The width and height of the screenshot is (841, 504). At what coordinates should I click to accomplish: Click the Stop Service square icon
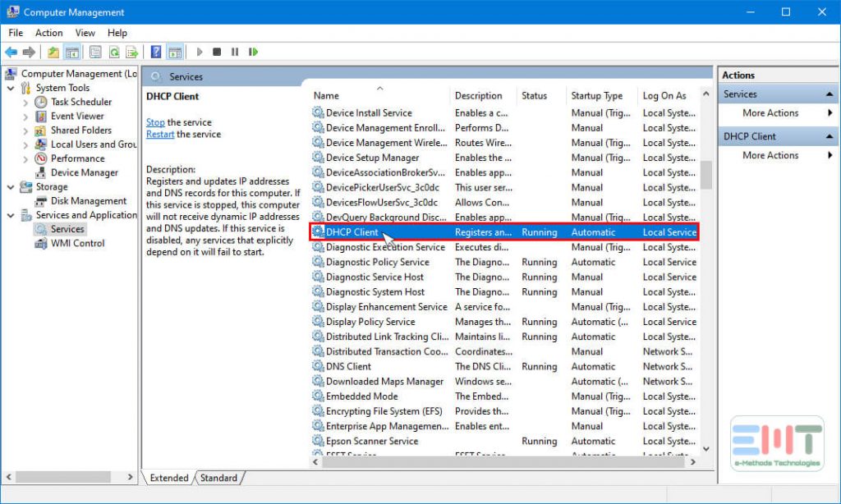(217, 52)
